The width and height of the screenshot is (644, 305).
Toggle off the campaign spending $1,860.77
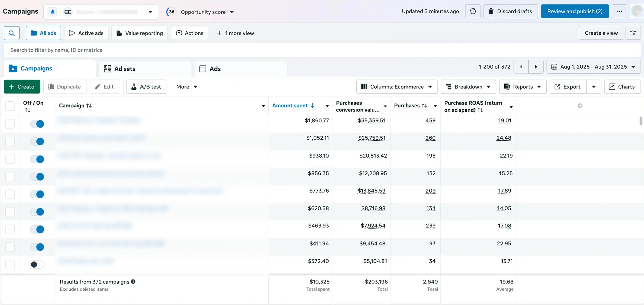point(37,124)
